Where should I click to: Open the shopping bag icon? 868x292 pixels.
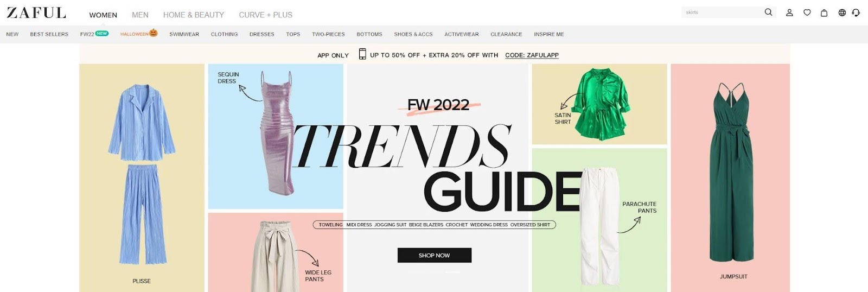coord(824,12)
